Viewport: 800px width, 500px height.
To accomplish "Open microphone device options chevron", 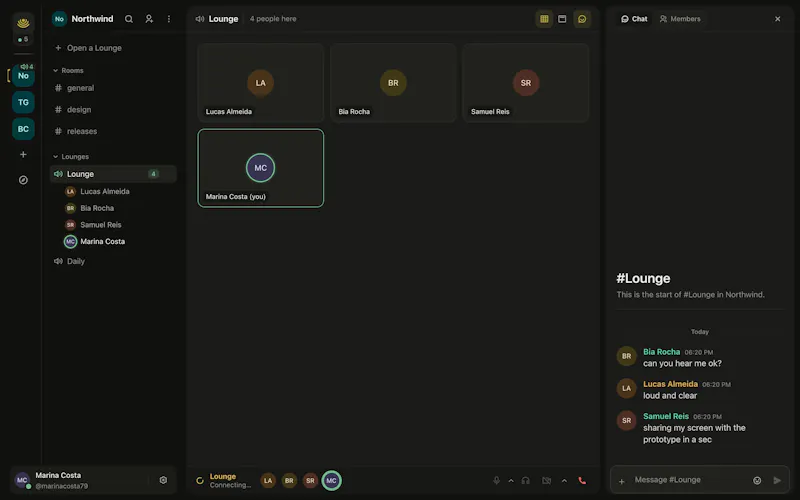I will [511, 481].
